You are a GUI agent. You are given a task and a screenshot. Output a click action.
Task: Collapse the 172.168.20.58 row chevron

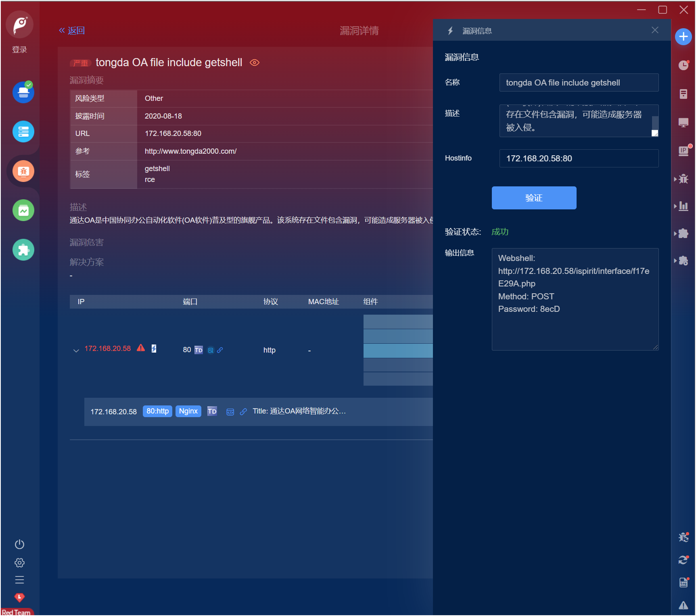click(x=76, y=351)
